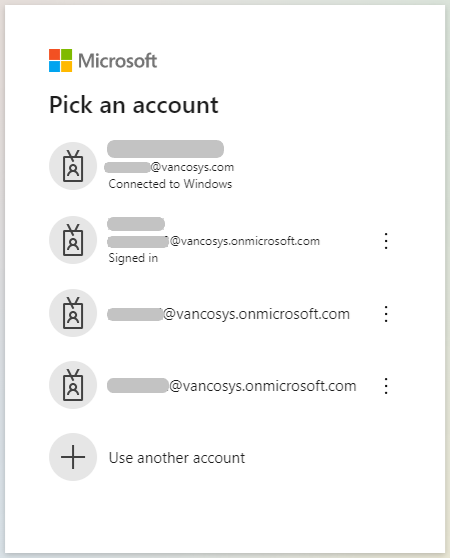Click Use another account

177,458
